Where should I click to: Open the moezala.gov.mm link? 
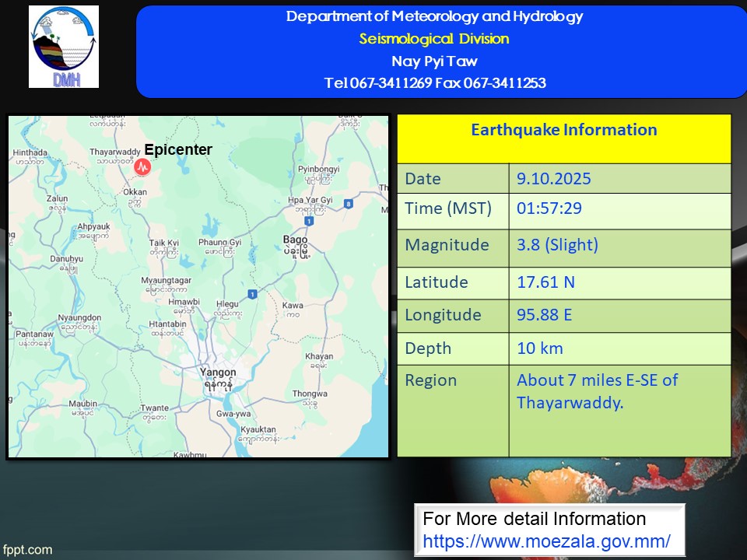coord(546,541)
